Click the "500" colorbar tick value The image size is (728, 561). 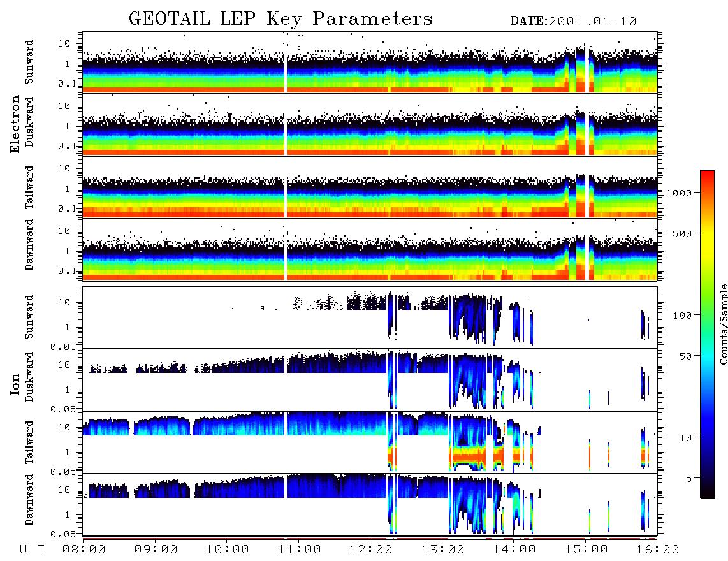pos(682,233)
